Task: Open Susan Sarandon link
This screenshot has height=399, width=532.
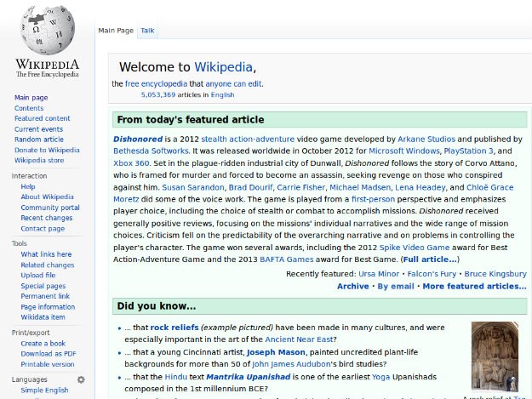Action: 193,187
